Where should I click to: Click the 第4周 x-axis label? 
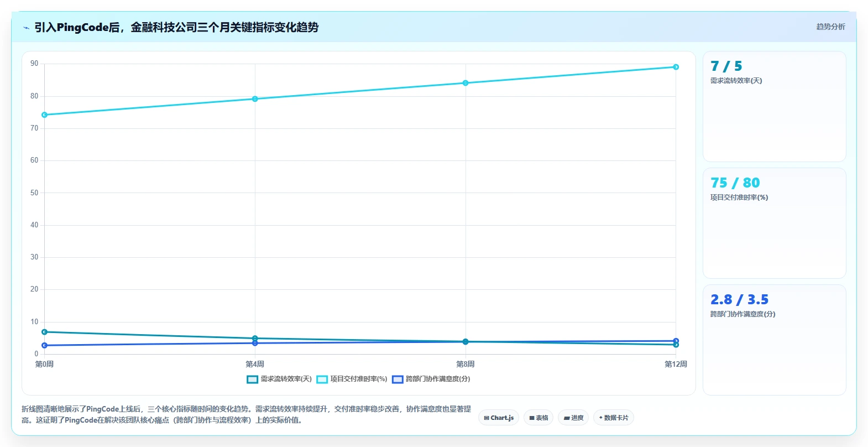[255, 364]
